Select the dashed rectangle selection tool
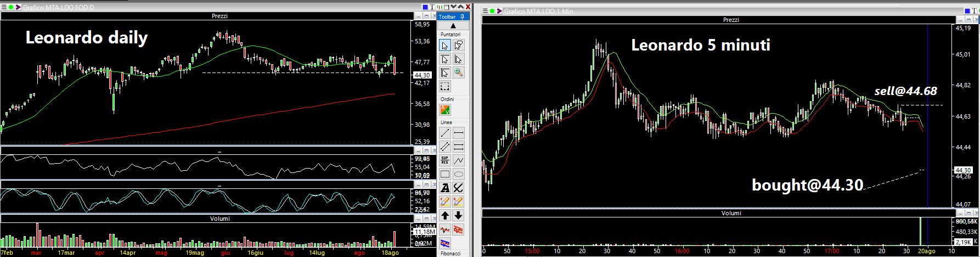The width and height of the screenshot is (980, 257). [444, 86]
